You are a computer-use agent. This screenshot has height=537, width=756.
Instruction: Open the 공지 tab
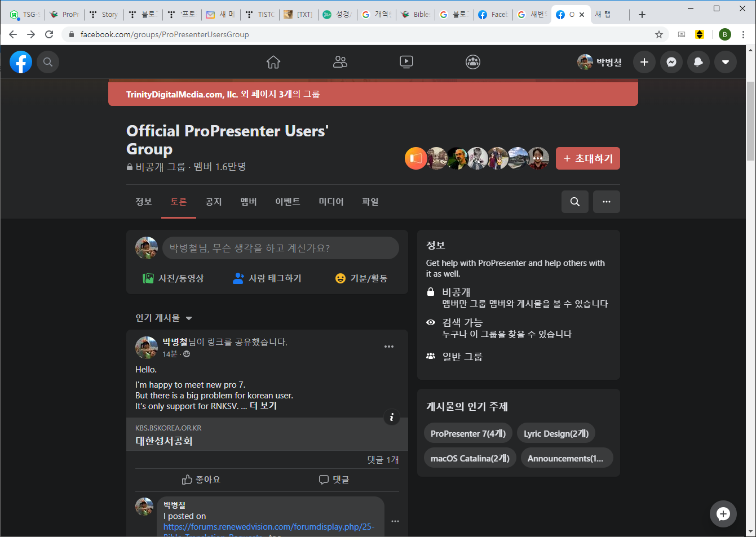point(214,202)
